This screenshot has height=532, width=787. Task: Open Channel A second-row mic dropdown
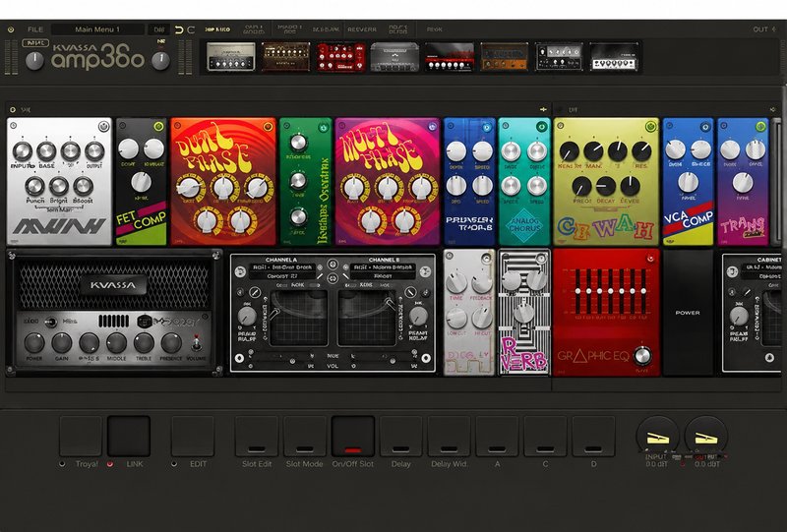[281, 276]
